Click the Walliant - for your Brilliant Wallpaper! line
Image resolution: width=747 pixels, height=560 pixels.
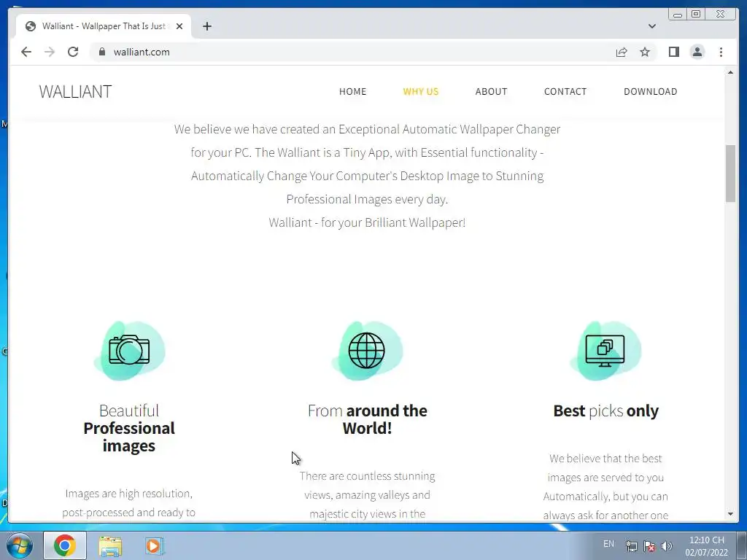pos(367,222)
